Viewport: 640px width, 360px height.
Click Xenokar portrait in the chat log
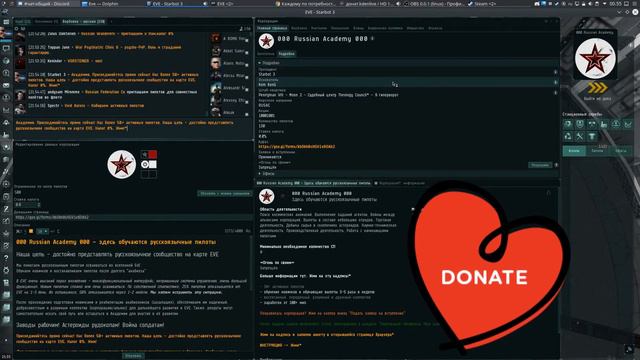(x=20, y=64)
